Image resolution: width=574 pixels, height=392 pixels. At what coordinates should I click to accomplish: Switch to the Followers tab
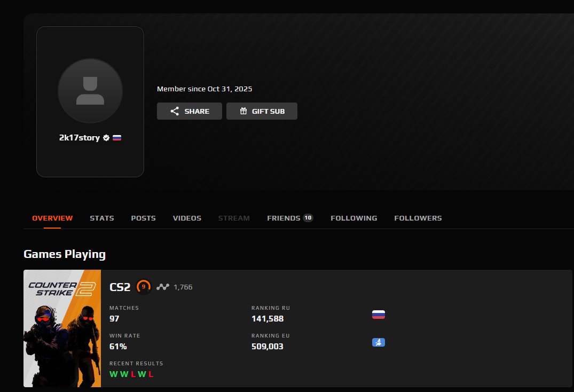pos(418,218)
